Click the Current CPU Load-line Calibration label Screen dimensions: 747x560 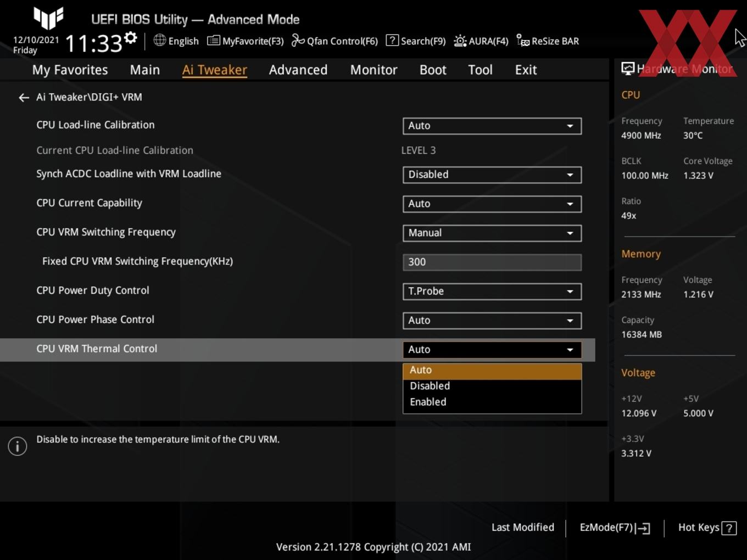[x=115, y=150]
